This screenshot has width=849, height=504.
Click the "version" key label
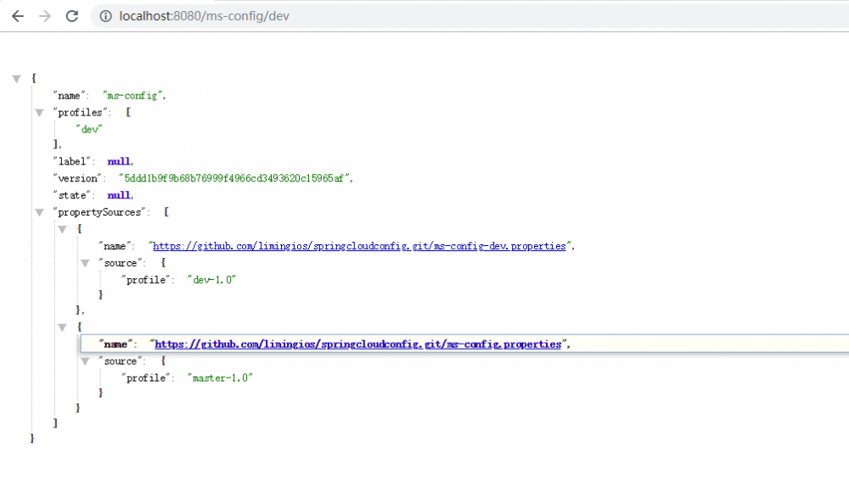pos(78,178)
